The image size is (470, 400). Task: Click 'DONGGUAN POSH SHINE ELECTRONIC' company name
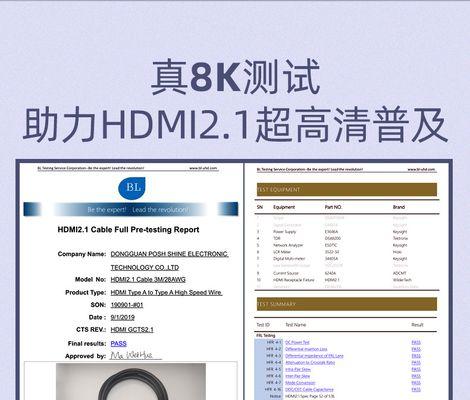pyautogui.click(x=169, y=254)
